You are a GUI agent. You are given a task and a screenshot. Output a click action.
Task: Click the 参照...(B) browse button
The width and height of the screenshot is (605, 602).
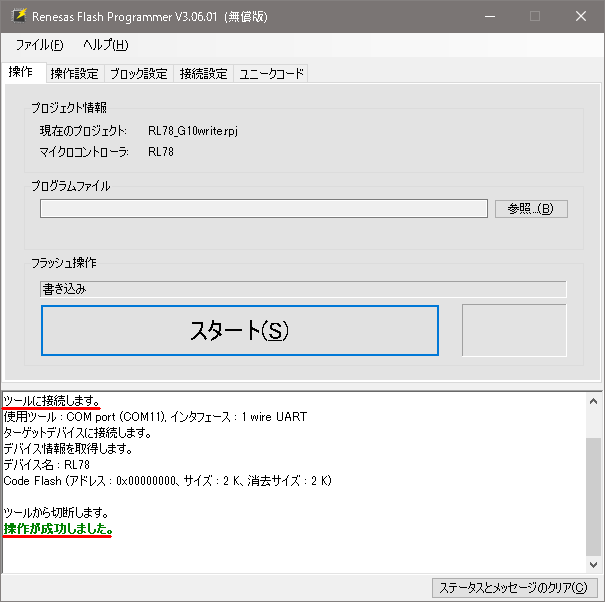(x=531, y=209)
